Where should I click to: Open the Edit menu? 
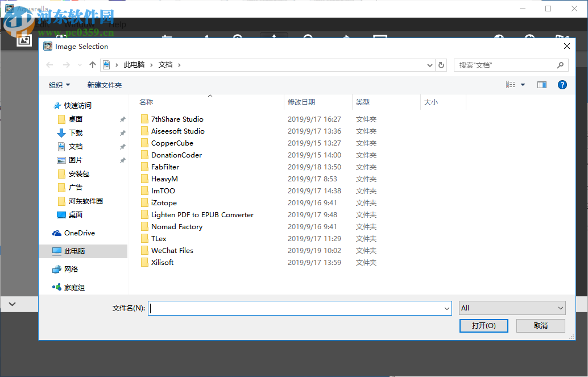coord(43,24)
